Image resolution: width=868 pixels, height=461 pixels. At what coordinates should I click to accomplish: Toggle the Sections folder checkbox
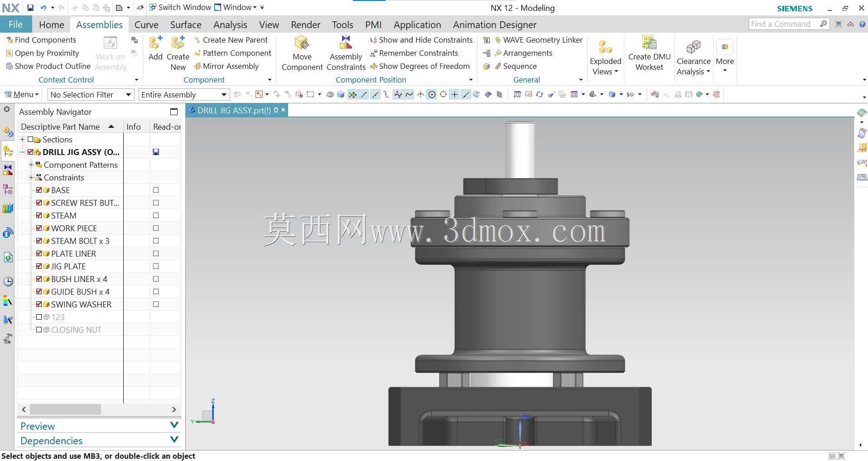30,139
